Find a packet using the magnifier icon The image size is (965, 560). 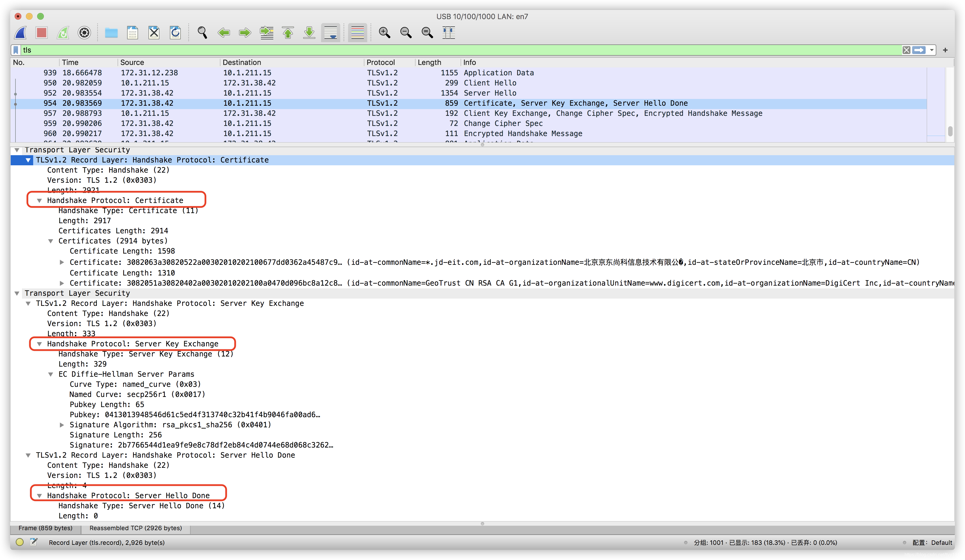[x=202, y=33]
